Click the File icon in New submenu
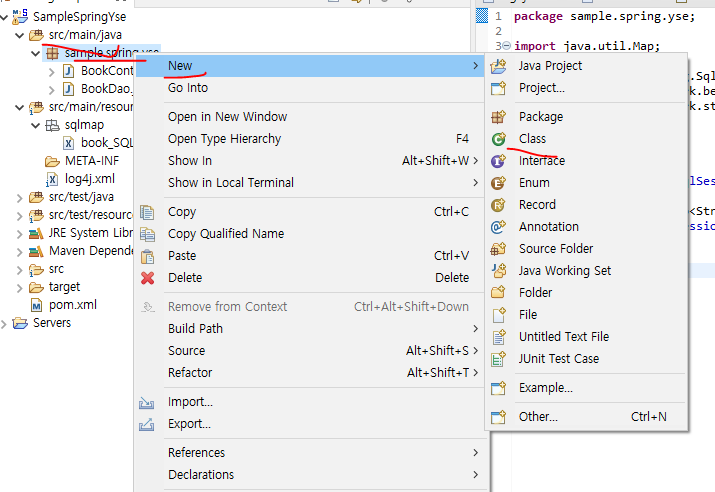The image size is (715, 492). coord(498,315)
